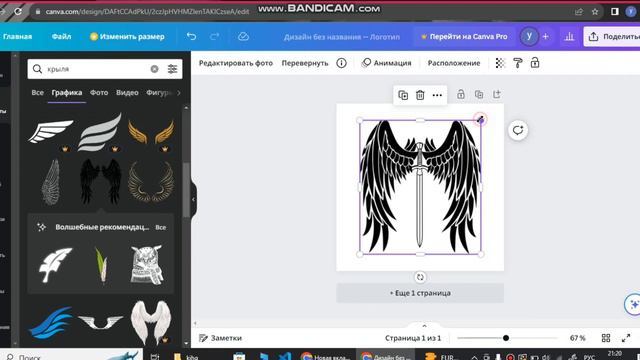Duplicate the selected element via floating toolbar
This screenshot has width=640, height=360.
coord(403,95)
